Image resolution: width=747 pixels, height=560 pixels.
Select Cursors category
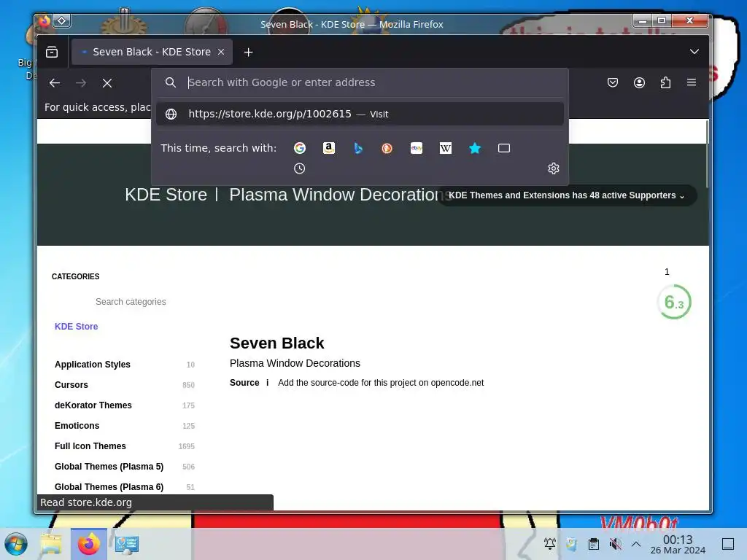[71, 385]
